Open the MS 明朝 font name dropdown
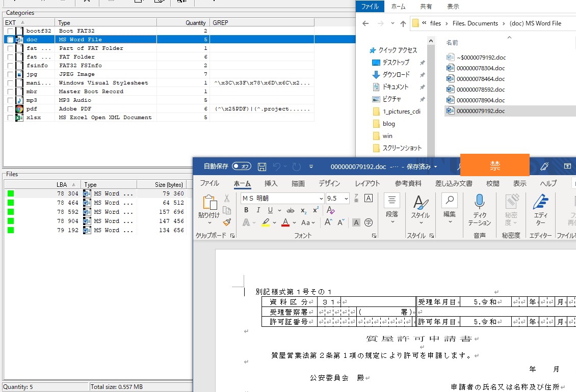The width and height of the screenshot is (576, 392). point(321,199)
